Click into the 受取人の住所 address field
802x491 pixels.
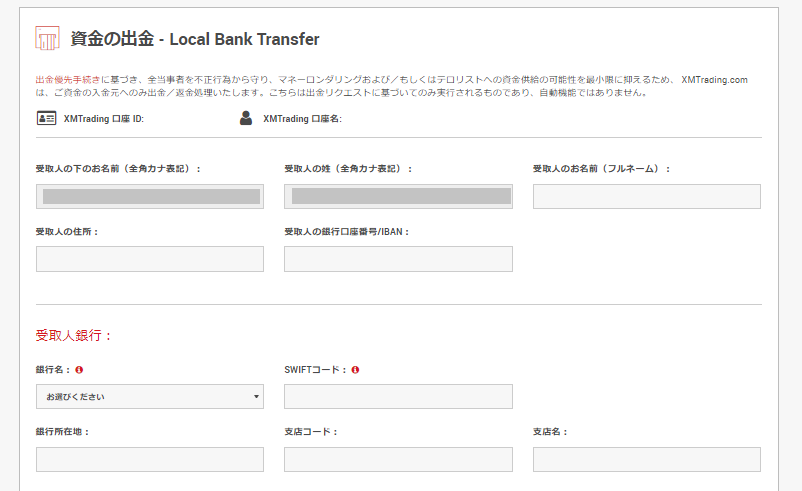pyautogui.click(x=150, y=259)
